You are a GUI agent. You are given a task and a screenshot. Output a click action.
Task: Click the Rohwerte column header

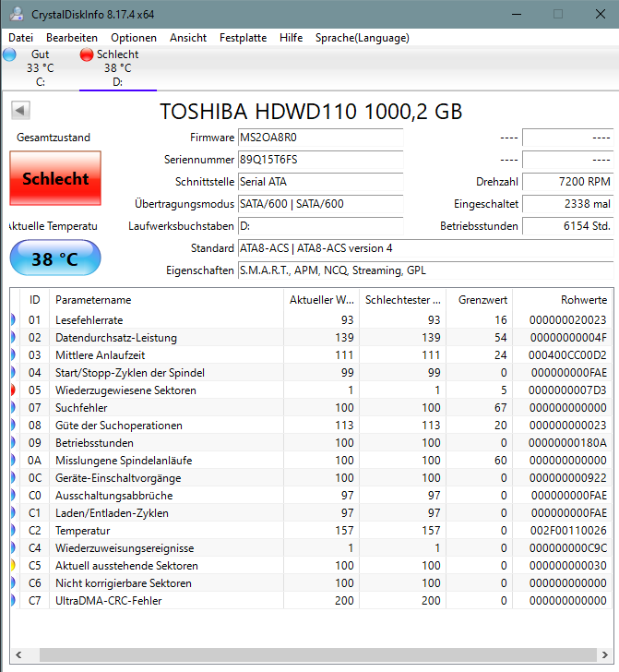click(x=563, y=300)
